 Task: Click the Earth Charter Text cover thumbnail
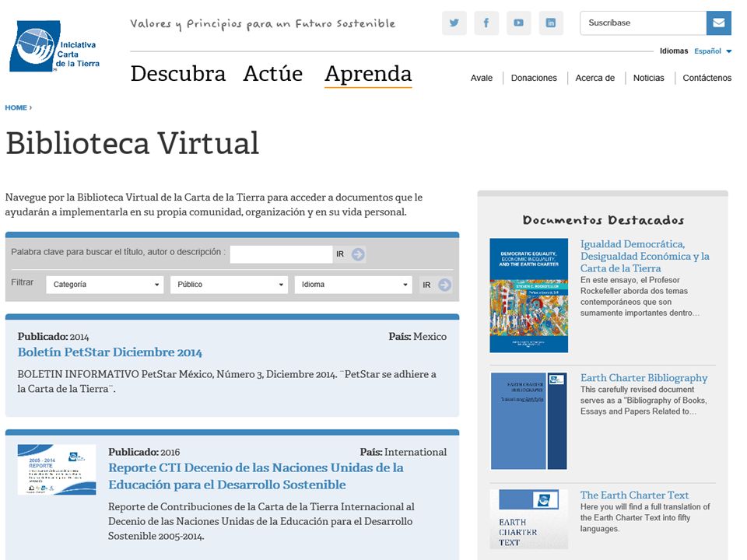(x=529, y=519)
